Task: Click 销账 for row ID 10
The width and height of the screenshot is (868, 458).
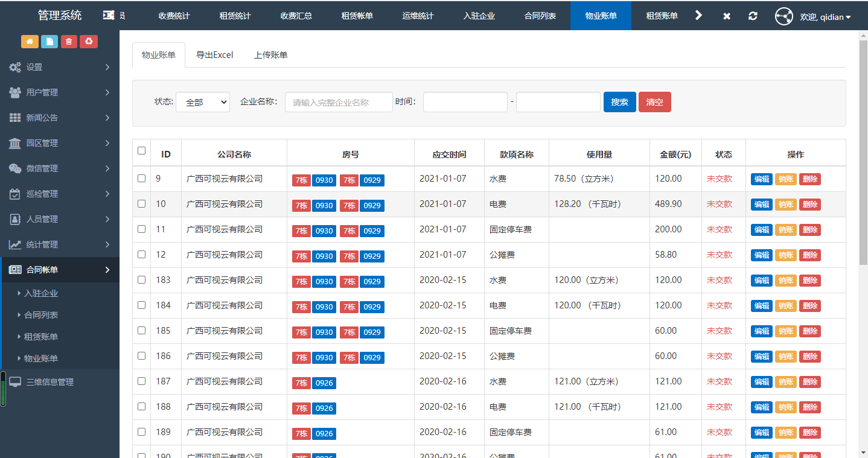Action: [x=786, y=205]
